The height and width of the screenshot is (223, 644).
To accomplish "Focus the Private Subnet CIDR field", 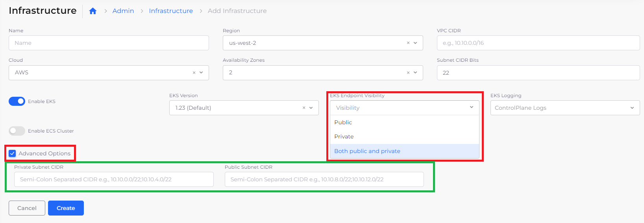I will pyautogui.click(x=114, y=179).
